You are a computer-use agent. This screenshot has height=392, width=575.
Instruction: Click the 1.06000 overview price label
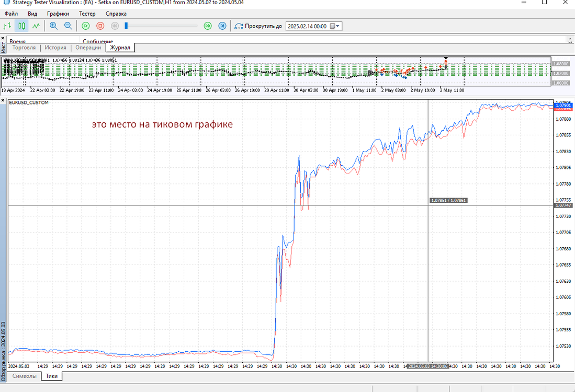coord(561,83)
